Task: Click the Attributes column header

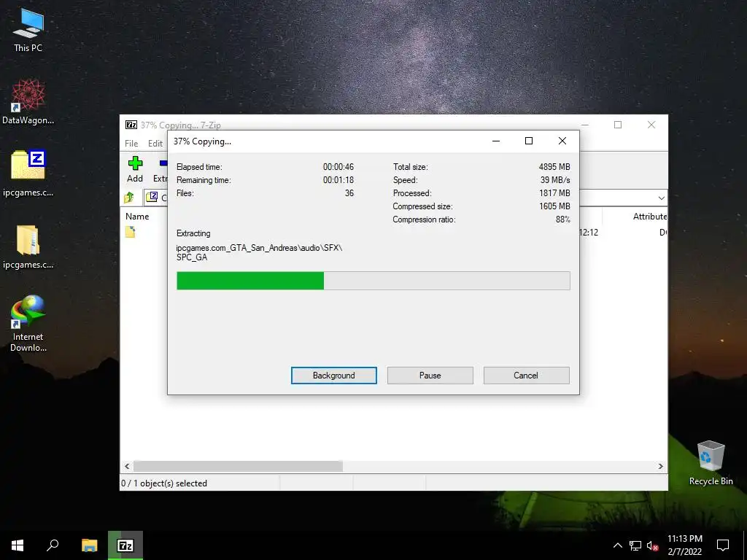Action: click(x=649, y=216)
